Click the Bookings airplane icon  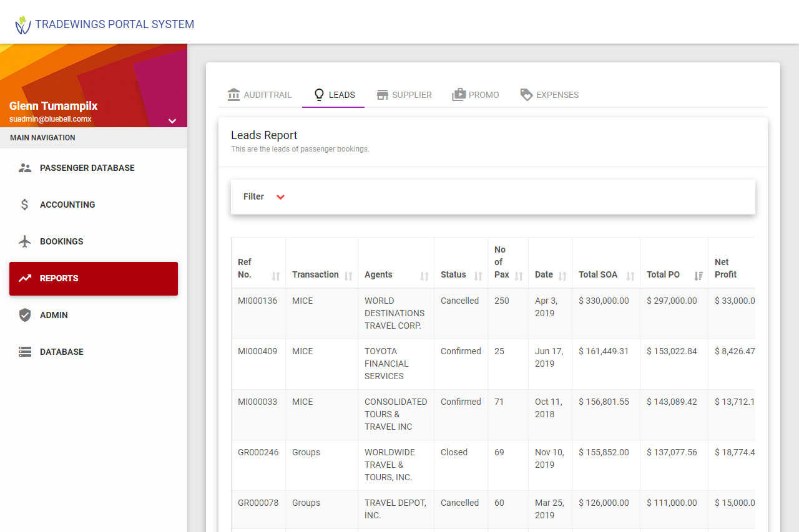click(25, 241)
